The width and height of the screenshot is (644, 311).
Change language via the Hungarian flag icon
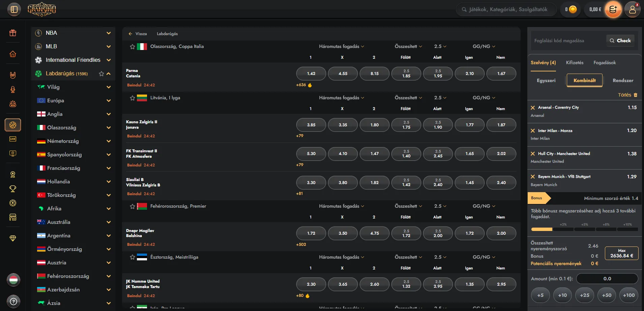coord(13,280)
